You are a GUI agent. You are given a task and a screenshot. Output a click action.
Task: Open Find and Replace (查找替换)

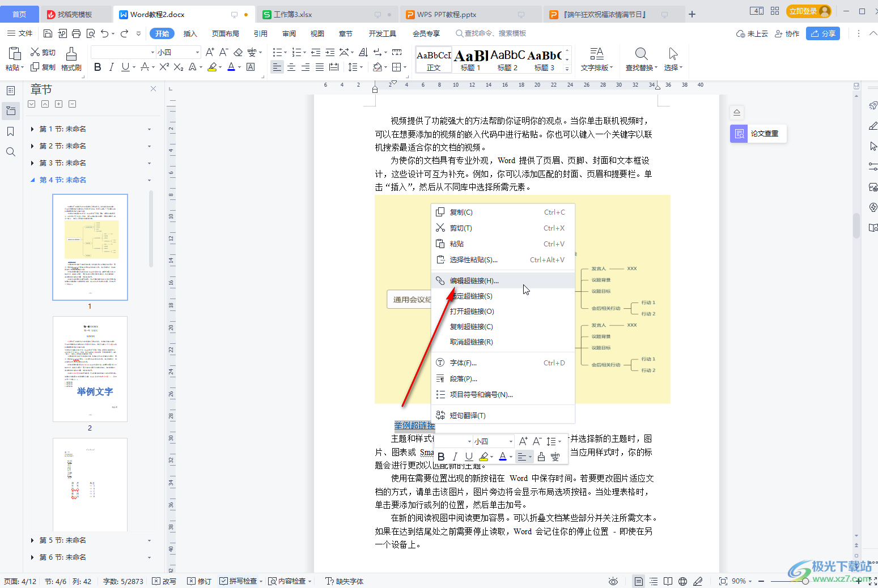[x=641, y=59]
